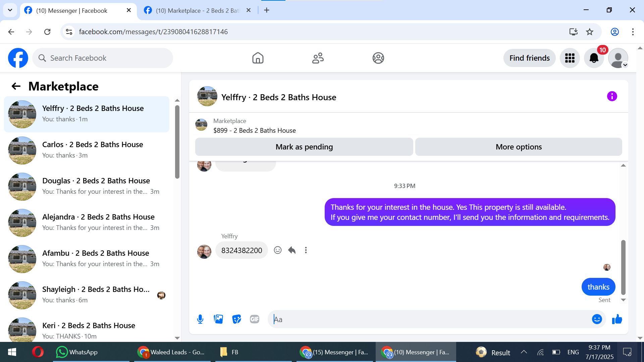
Task: Attach a photo using the image icon
Action: (218, 319)
